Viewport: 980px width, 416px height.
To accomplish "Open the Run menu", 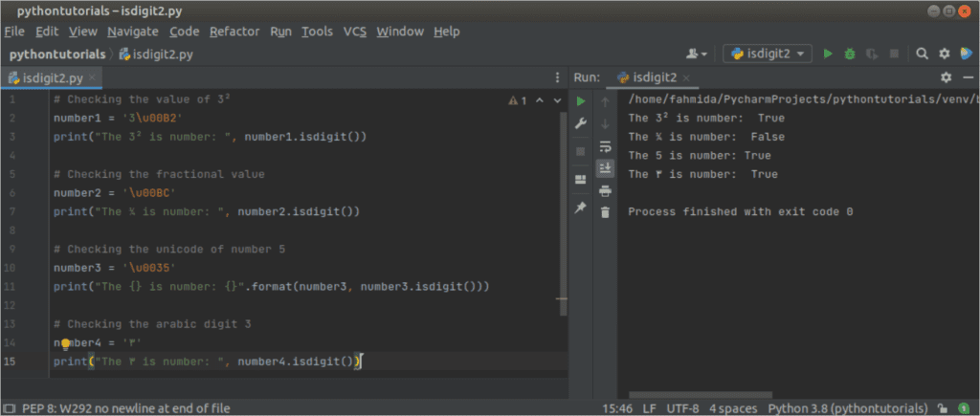I will [x=280, y=32].
